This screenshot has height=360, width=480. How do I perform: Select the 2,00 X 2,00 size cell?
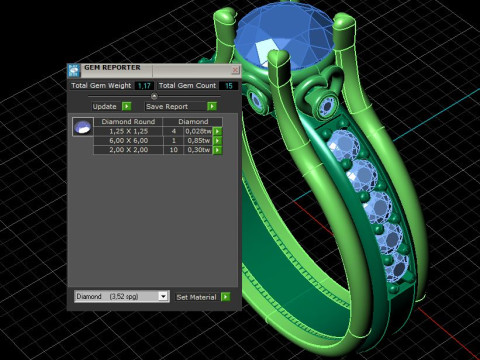(128, 150)
